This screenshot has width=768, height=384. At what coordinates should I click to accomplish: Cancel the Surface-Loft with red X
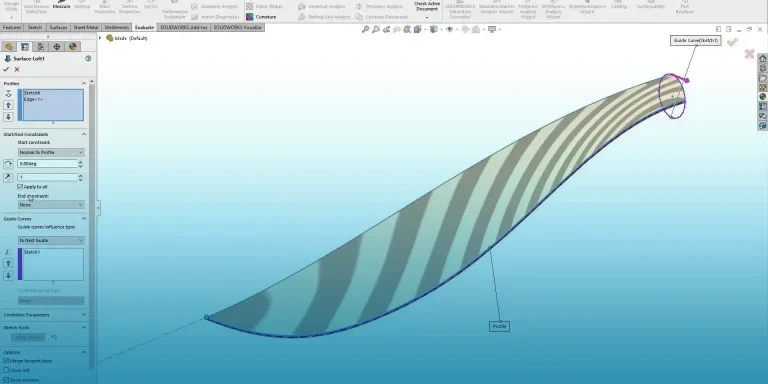[17, 70]
